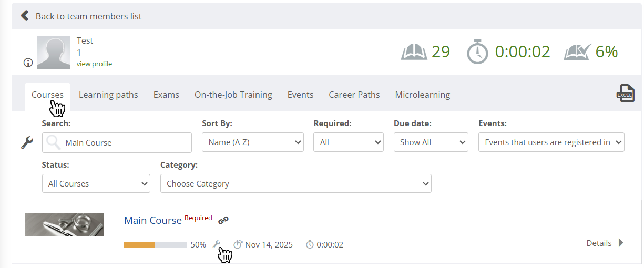644x268 pixels.
Task: Click the back arrow chevron icon
Action: point(24,16)
